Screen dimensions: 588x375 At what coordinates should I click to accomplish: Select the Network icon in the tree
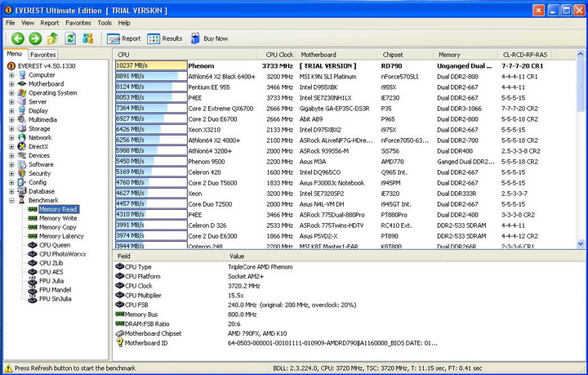pyautogui.click(x=22, y=137)
